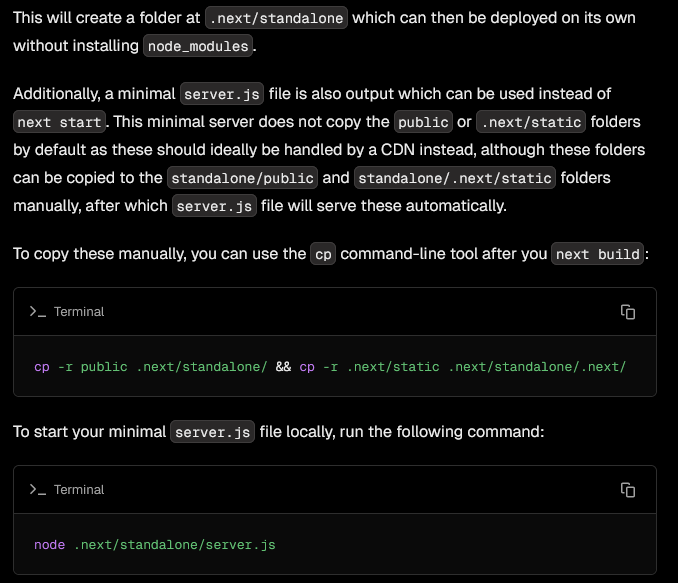The image size is (678, 583).
Task: Click the terminal prompt icon above node command
Action: [x=38, y=490]
